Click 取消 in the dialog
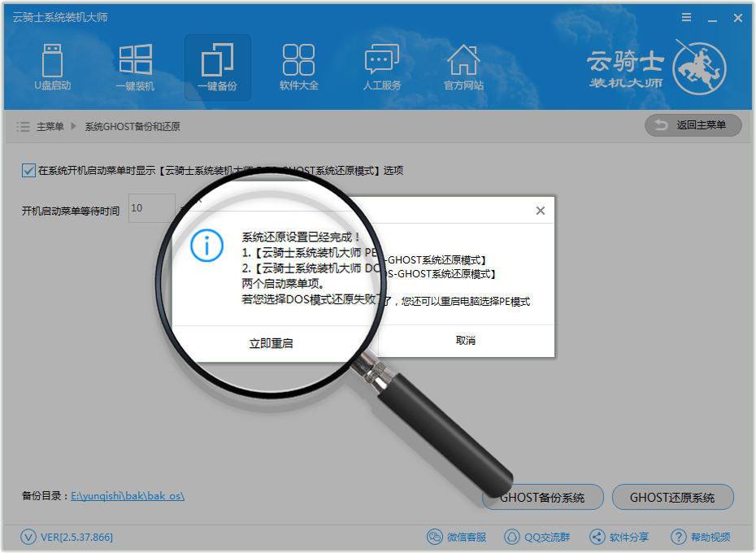 (x=466, y=341)
